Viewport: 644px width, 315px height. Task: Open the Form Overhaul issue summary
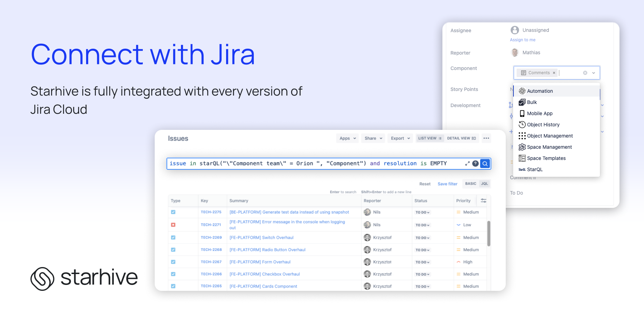(260, 262)
